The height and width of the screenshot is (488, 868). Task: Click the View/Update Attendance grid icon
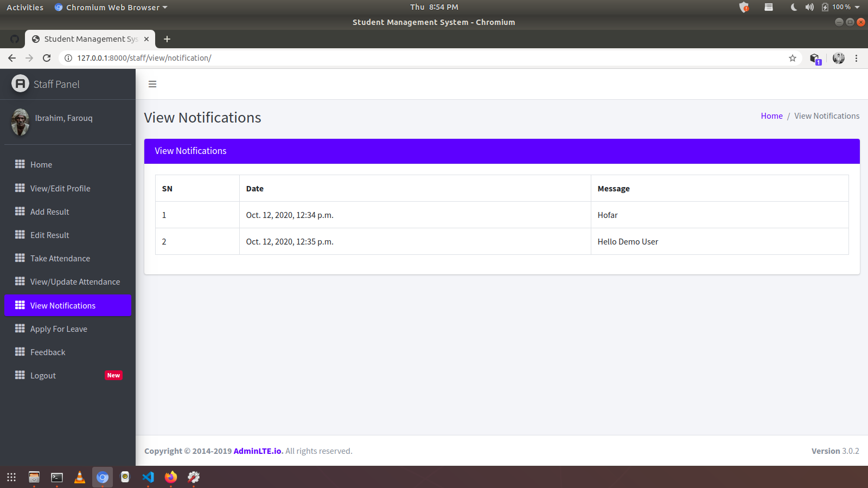20,281
